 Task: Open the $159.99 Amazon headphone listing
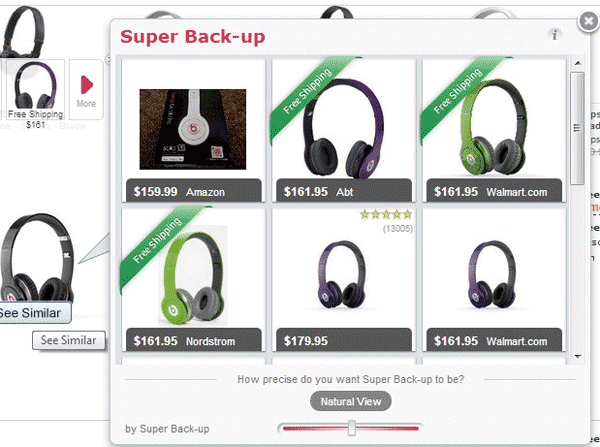coord(193,130)
